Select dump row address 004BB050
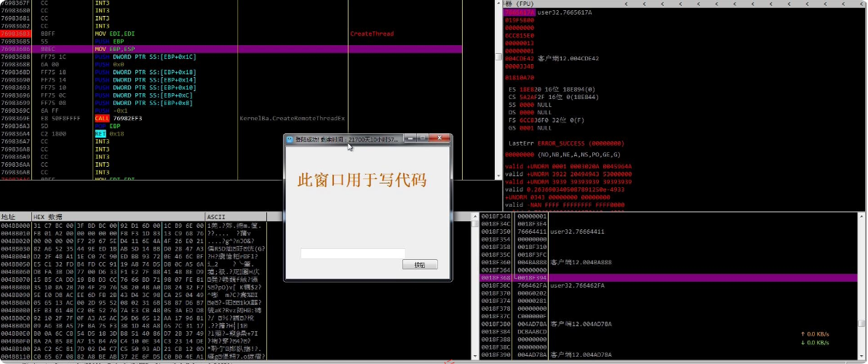Screen dimensions: 868x364 pyautogui.click(x=15, y=264)
